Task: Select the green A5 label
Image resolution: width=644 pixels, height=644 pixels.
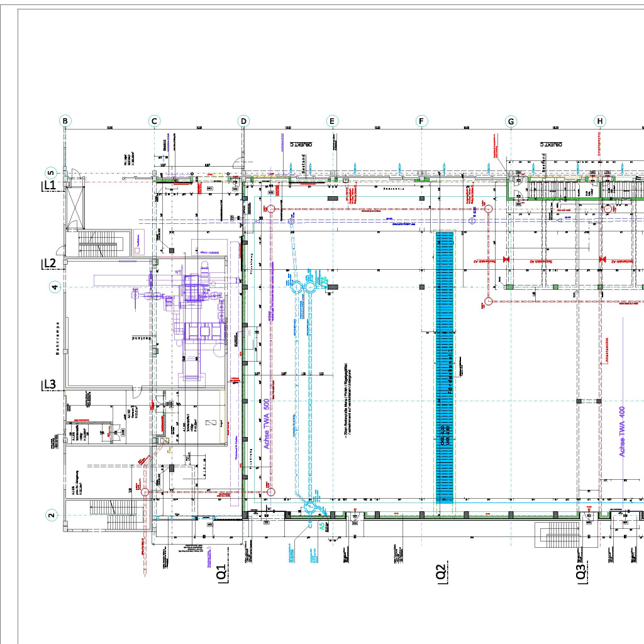Action: pyautogui.click(x=323, y=527)
